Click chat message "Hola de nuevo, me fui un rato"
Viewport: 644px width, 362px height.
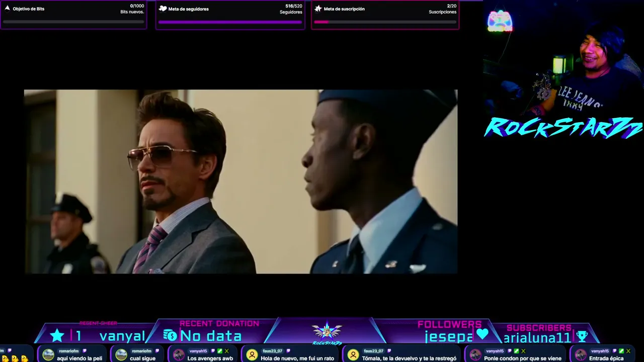click(x=297, y=358)
